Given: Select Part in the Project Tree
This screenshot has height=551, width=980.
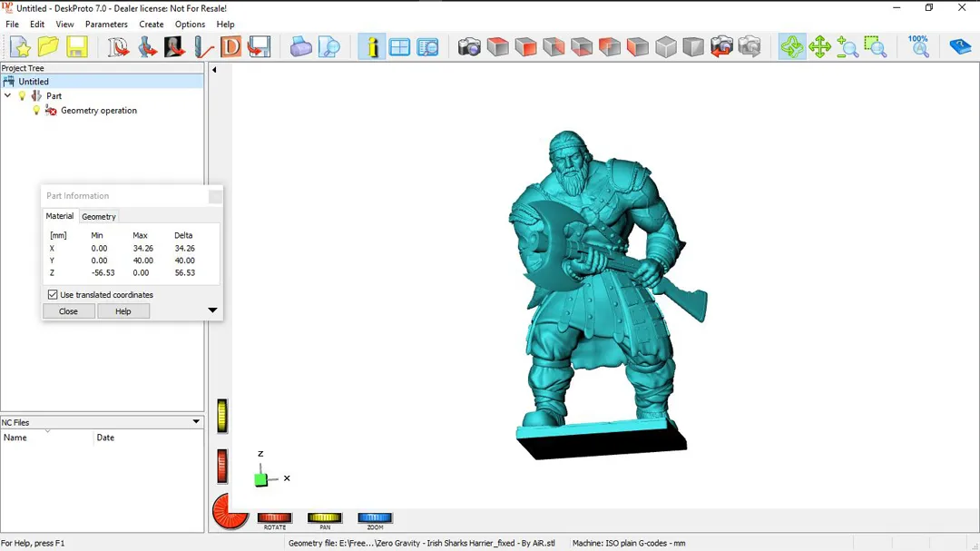Looking at the screenshot, I should [x=54, y=95].
